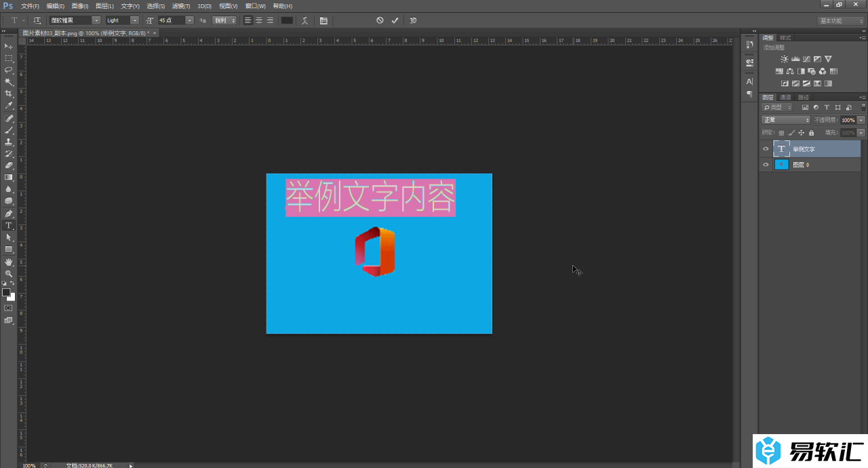Open the blend mode dropdown 正常

786,120
